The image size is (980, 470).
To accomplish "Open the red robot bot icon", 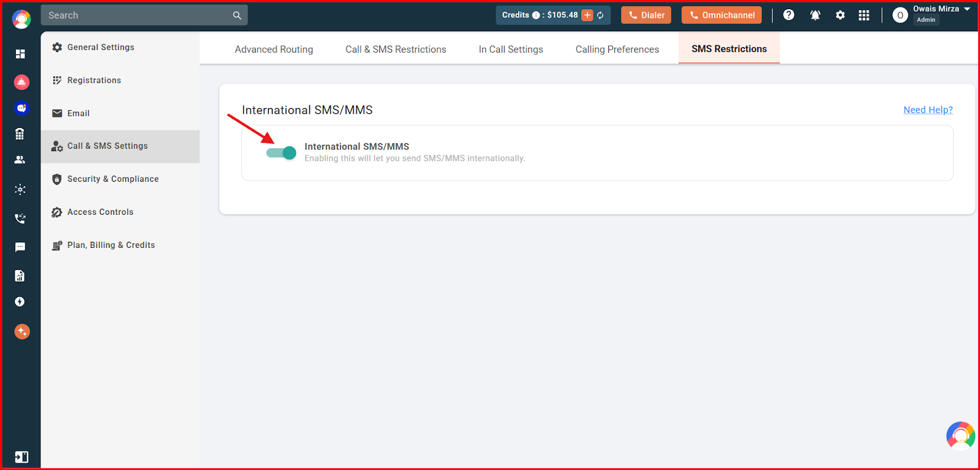I will pyautogui.click(x=21, y=82).
